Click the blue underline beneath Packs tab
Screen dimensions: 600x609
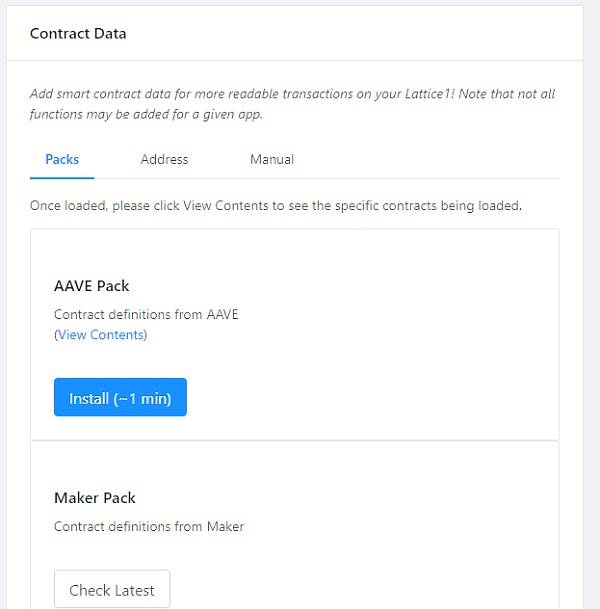62,178
